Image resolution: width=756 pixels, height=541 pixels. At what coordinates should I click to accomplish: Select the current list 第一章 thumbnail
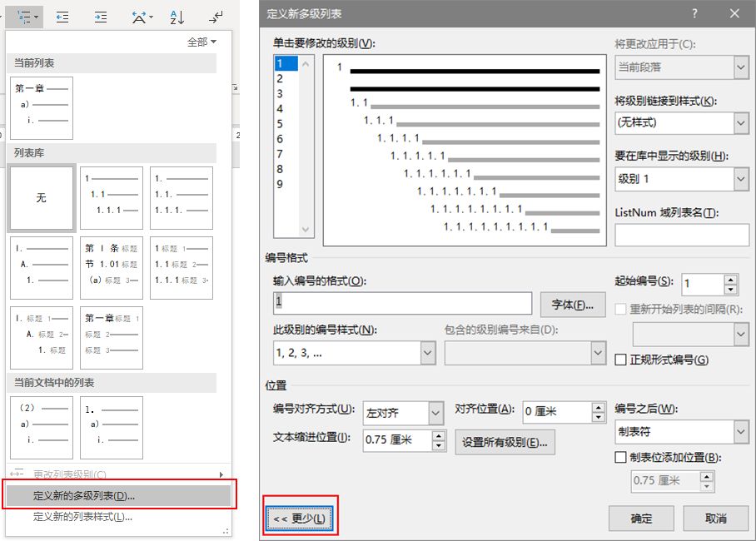click(42, 108)
